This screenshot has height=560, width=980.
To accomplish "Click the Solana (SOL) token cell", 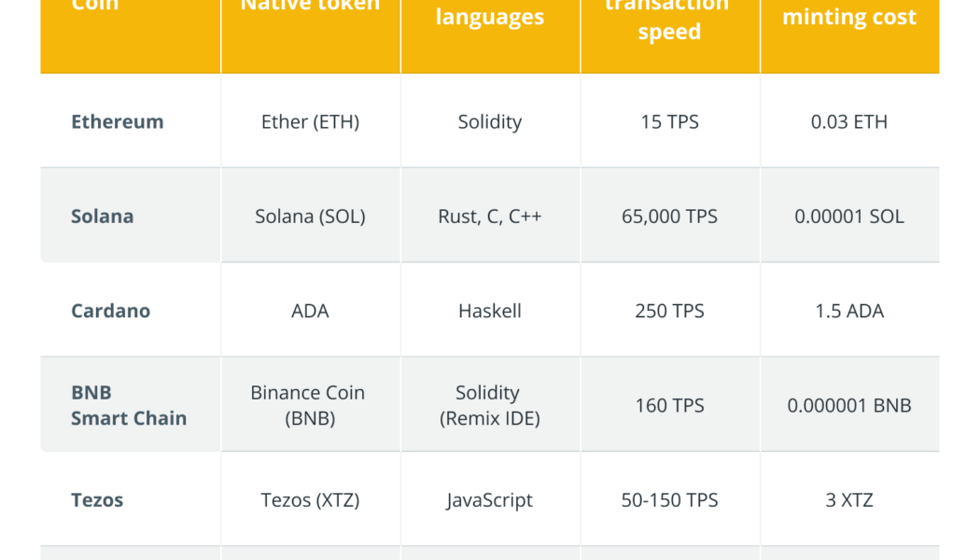I will [310, 216].
